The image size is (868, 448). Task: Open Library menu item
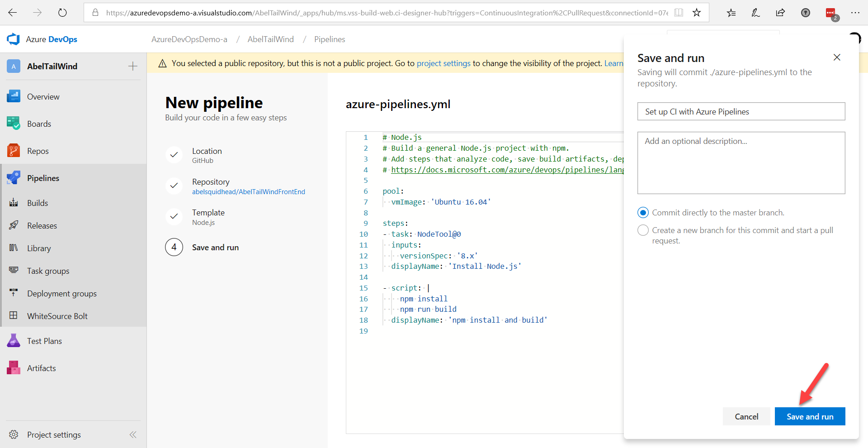point(39,248)
